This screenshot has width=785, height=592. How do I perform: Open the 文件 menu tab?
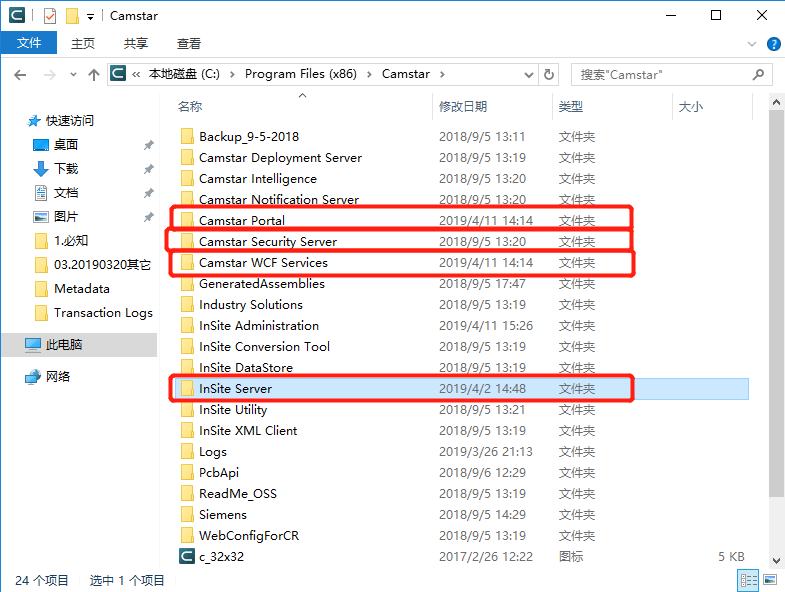pos(29,43)
